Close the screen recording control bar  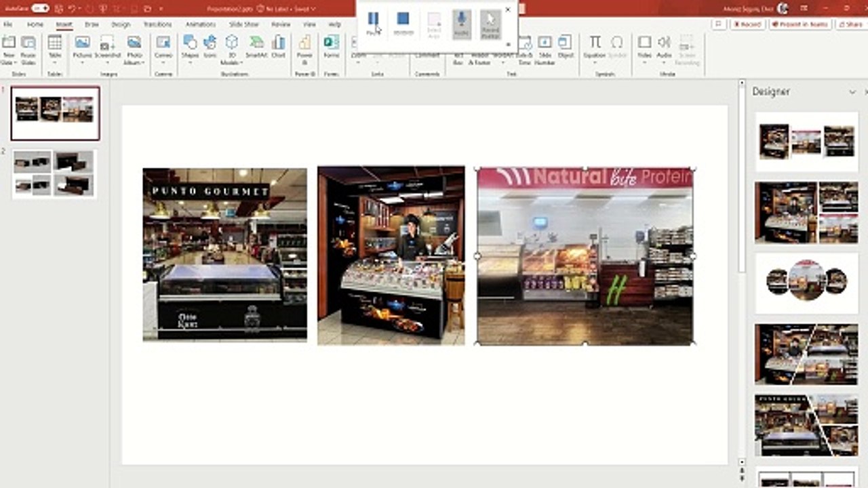(508, 9)
